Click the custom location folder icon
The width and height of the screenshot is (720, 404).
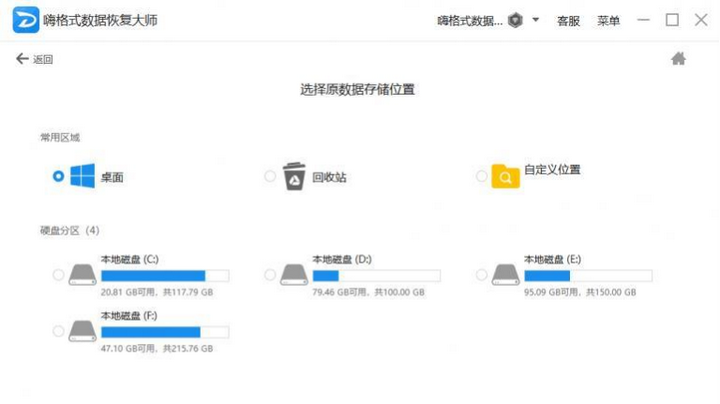506,176
